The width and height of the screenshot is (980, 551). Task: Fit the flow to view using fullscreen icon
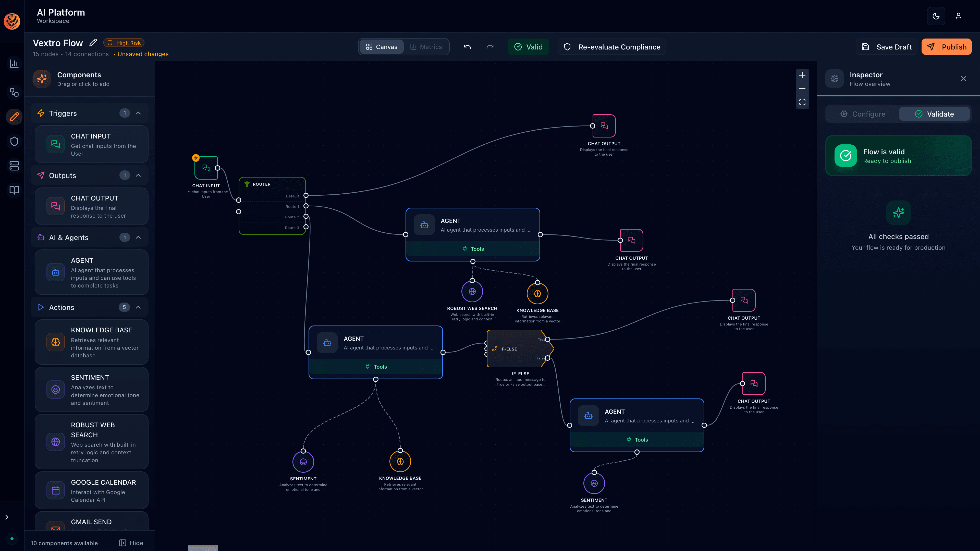pos(802,102)
